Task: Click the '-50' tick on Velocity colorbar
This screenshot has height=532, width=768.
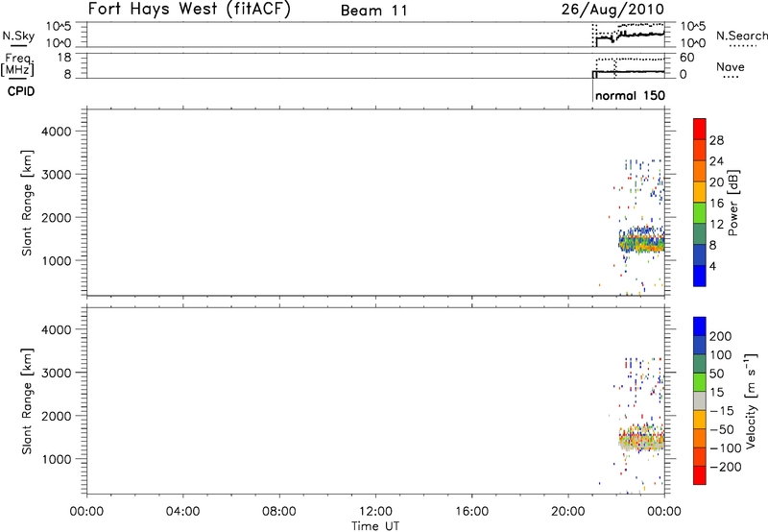Action: (722, 429)
